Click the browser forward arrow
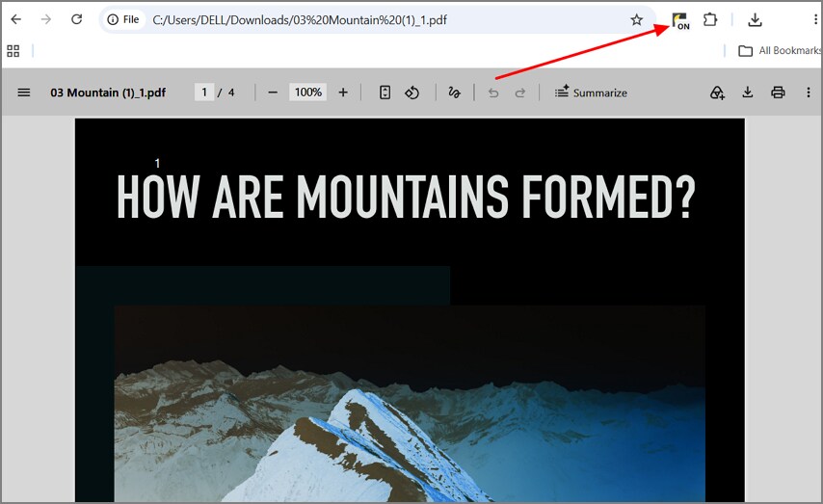 [46, 20]
